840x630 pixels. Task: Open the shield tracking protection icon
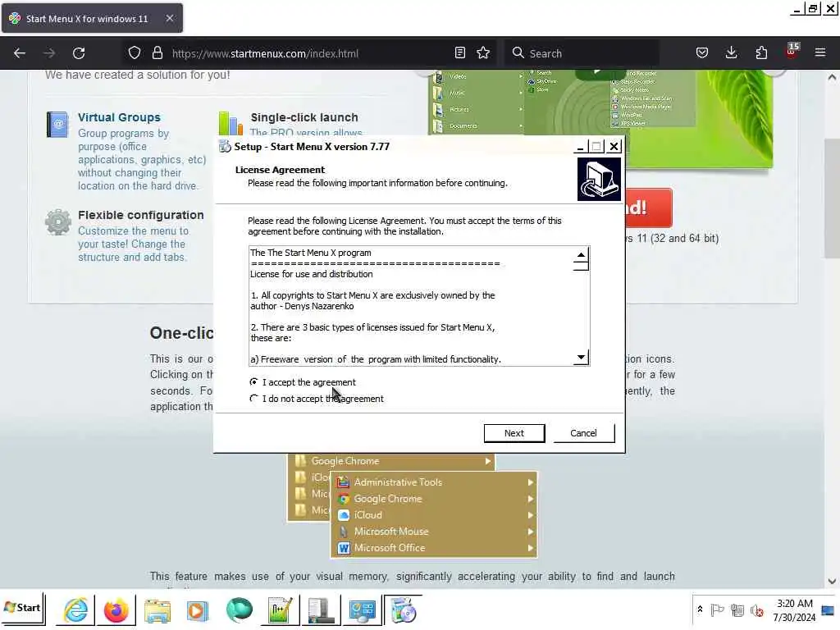[x=135, y=52]
